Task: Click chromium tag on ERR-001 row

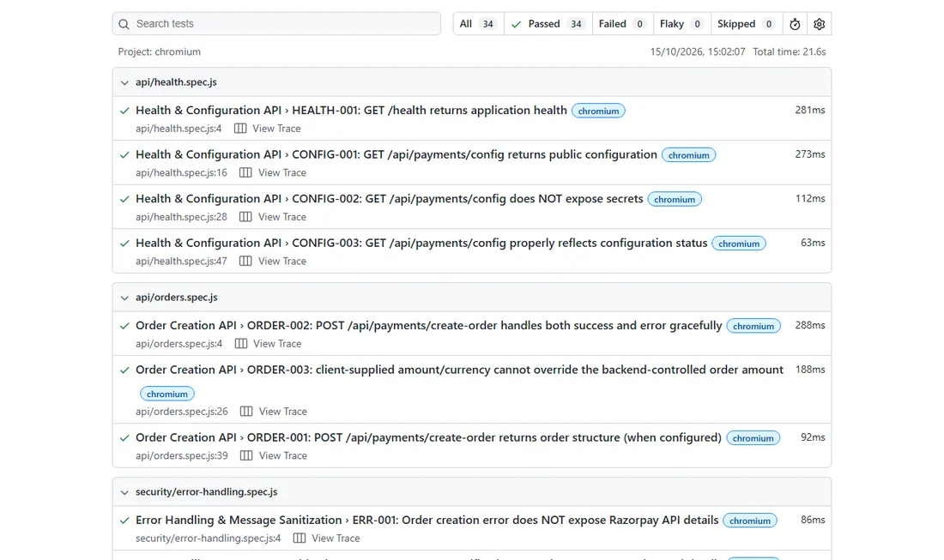Action: pyautogui.click(x=749, y=521)
